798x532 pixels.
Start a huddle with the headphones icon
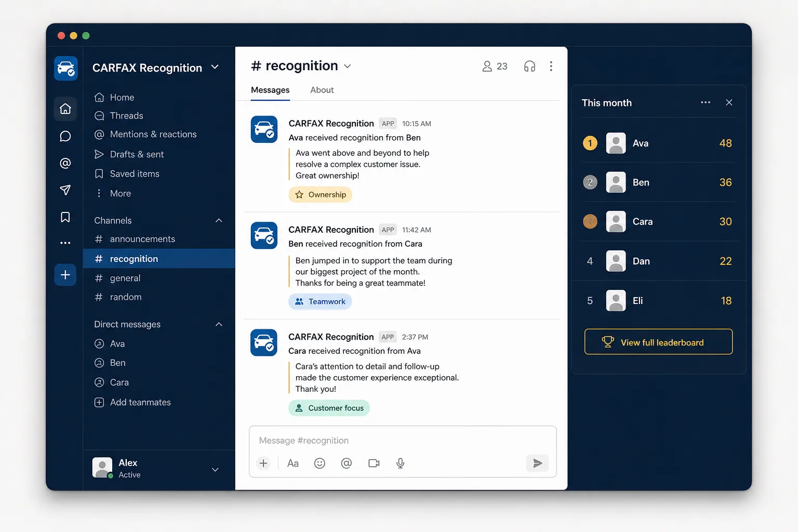(529, 66)
